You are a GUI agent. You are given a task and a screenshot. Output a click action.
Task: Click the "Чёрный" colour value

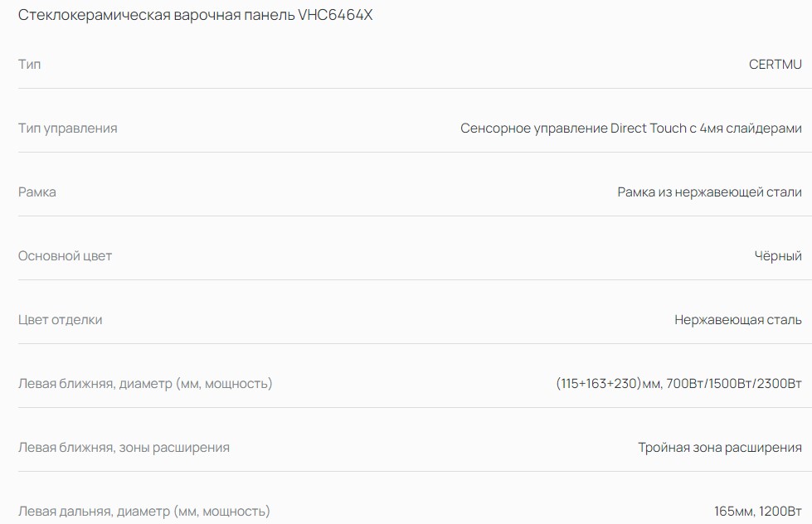pyautogui.click(x=778, y=256)
